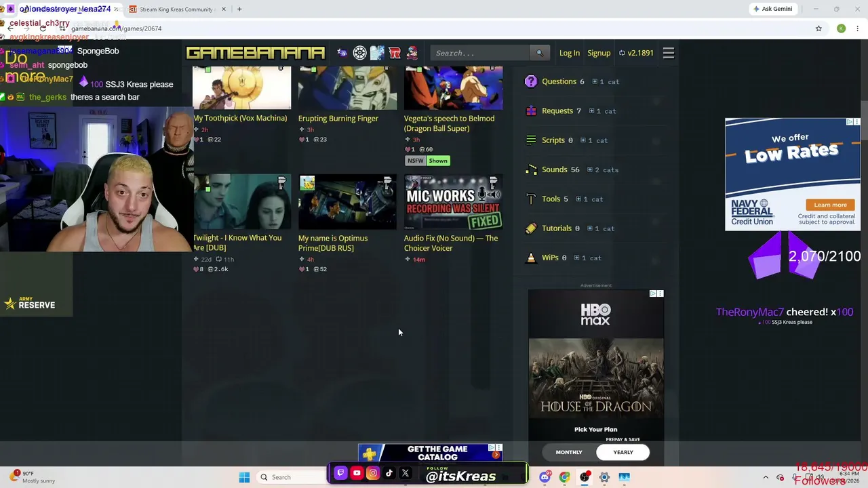Screen dimensions: 868x488
Task: Open a new browser tab
Action: click(239, 9)
